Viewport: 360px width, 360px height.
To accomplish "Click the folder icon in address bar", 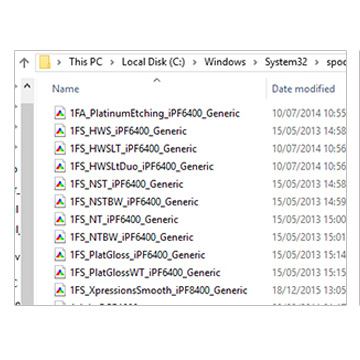I will point(45,62).
